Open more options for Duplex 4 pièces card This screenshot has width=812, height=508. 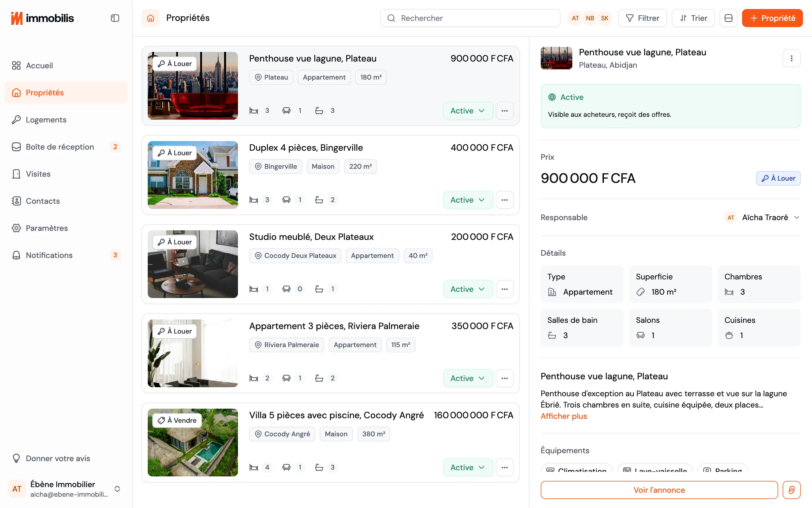click(x=504, y=200)
